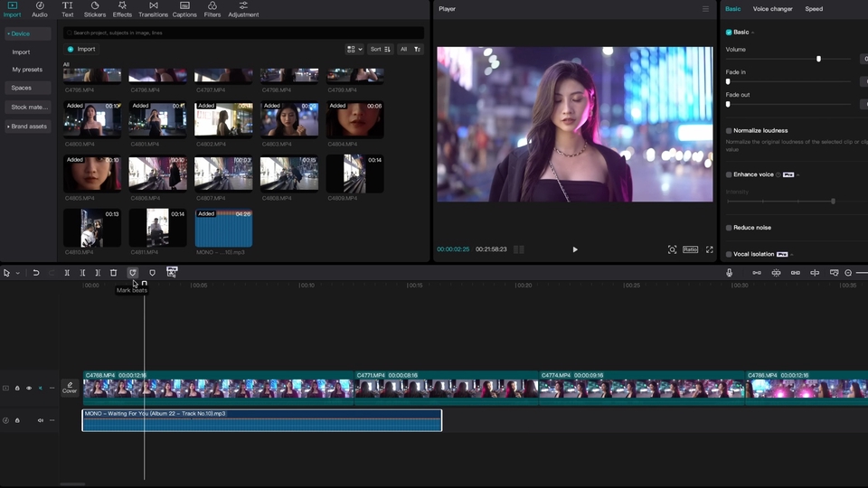Open the selection tool dropdown arrow
The width and height of the screenshot is (868, 488).
click(x=17, y=273)
